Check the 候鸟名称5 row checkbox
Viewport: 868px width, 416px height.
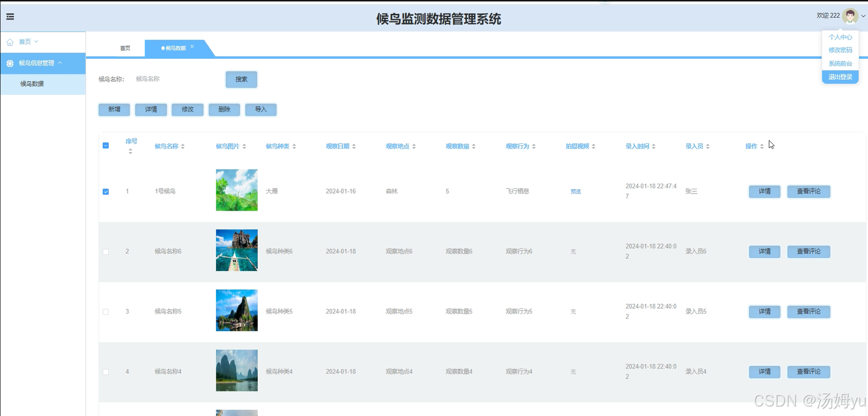106,312
